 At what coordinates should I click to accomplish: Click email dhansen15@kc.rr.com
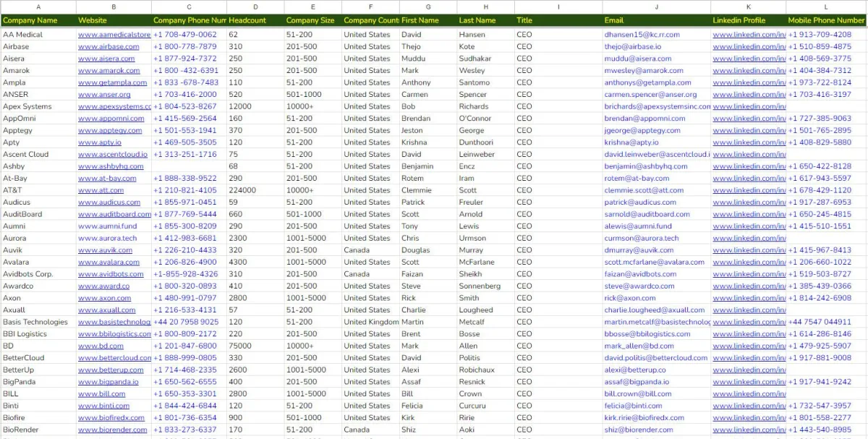[x=642, y=35]
